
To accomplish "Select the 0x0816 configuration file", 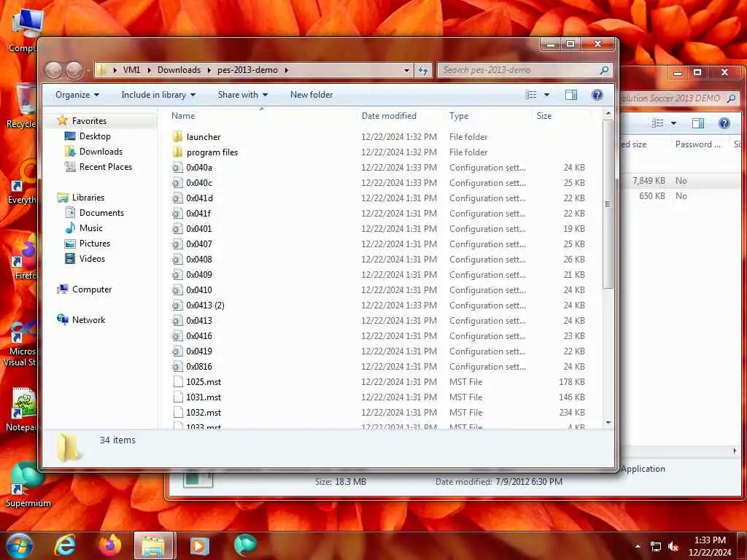I will [x=198, y=366].
